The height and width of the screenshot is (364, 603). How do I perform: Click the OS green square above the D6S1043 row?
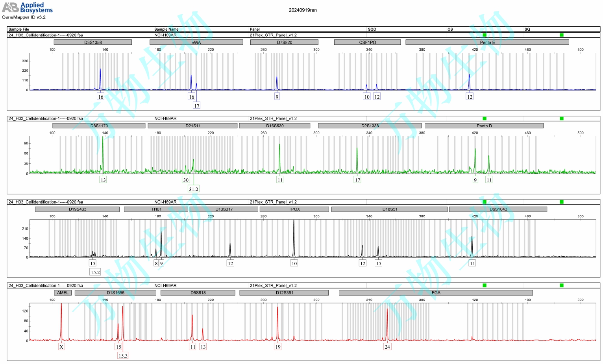click(485, 202)
